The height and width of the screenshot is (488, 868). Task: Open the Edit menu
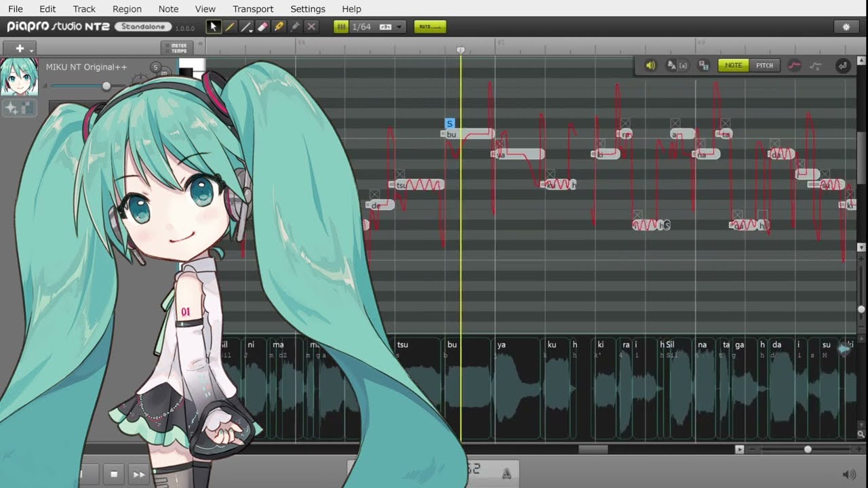pyautogui.click(x=47, y=9)
